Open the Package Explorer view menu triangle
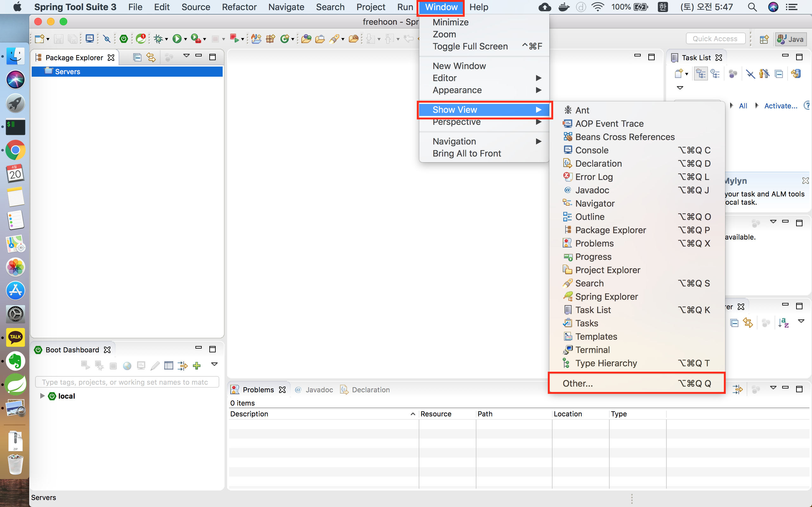812x507 pixels. 186,56
